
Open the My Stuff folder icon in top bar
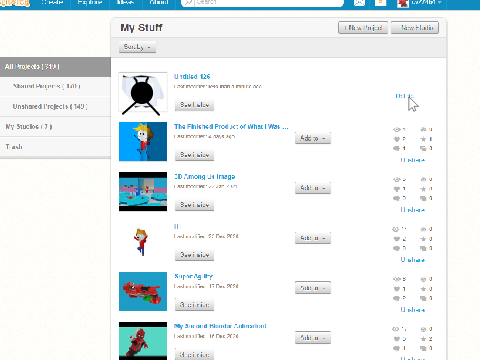point(380,2)
